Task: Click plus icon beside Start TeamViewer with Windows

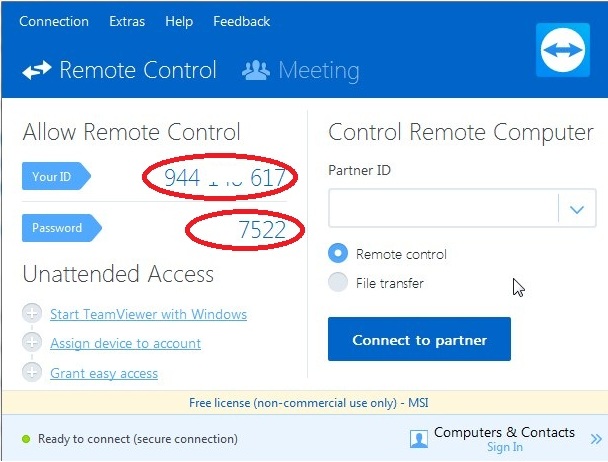Action: [32, 313]
